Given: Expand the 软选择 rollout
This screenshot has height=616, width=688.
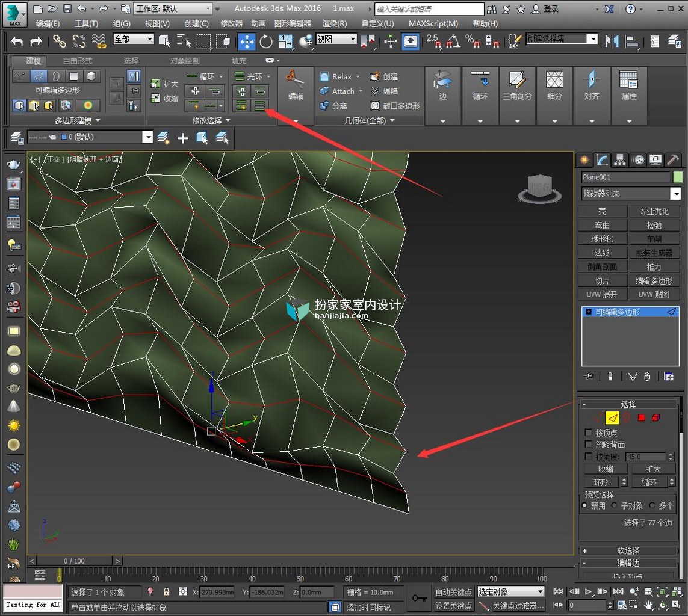Looking at the screenshot, I should point(628,550).
